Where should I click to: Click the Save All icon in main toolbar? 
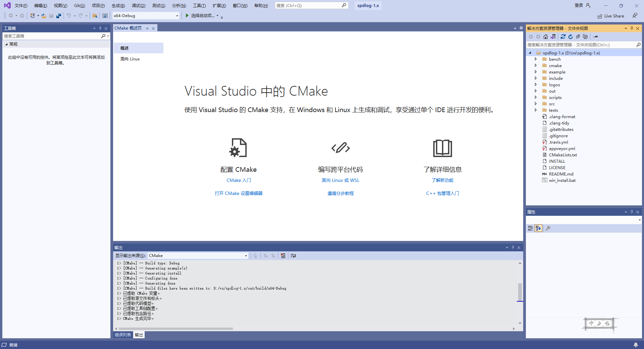coord(59,16)
